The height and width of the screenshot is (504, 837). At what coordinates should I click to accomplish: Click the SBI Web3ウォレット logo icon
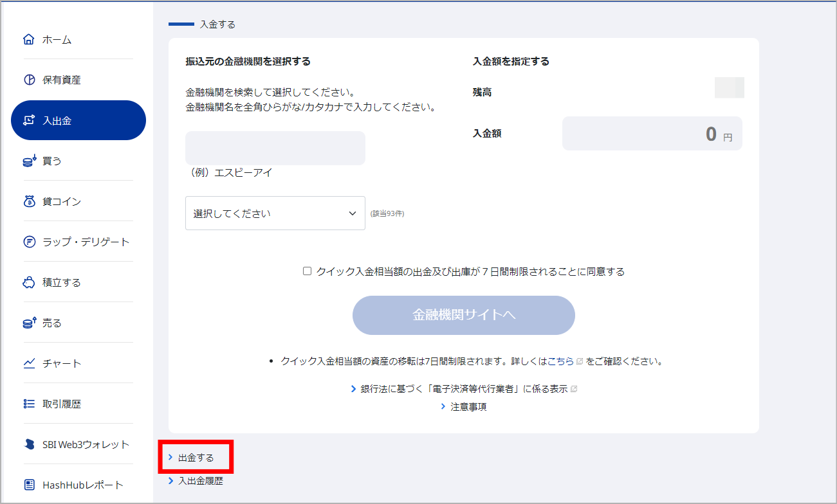tap(28, 444)
